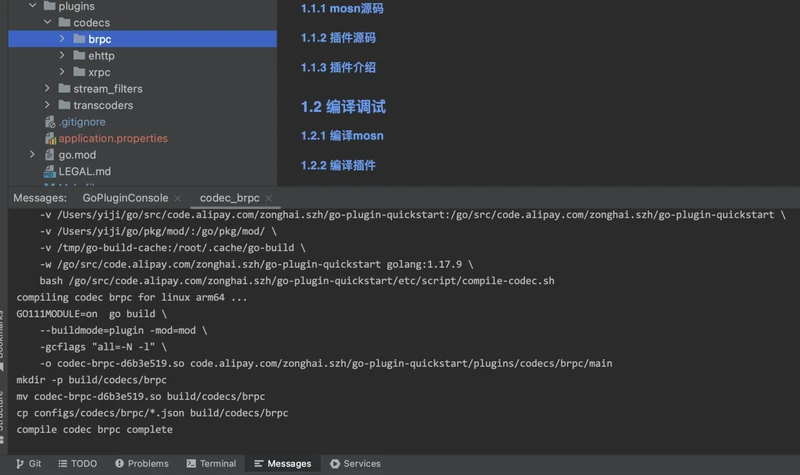Select the stream_filters folder name
800x475 pixels.
[108, 89]
